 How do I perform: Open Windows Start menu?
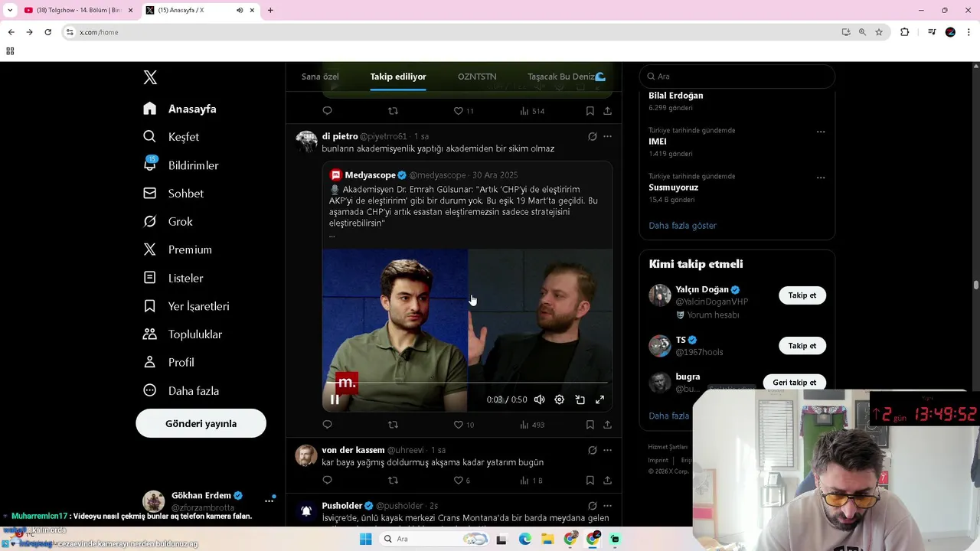coord(366,539)
